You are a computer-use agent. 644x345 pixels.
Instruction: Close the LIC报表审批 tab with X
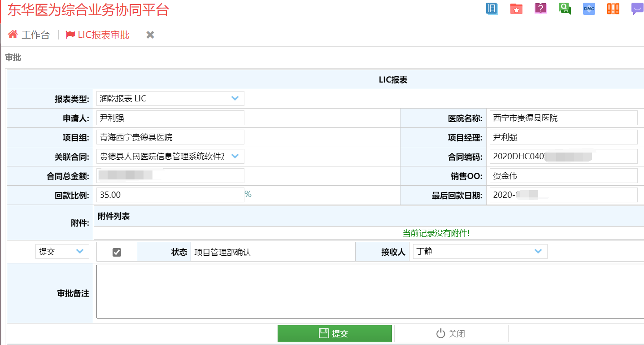[150, 35]
